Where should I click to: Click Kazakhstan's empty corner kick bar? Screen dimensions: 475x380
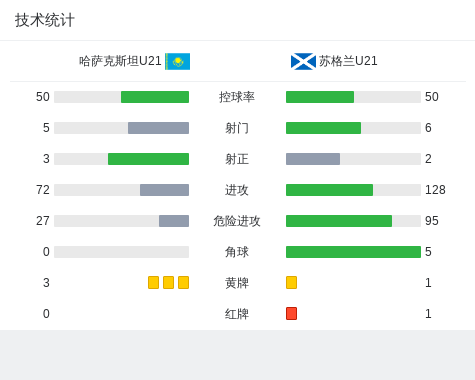point(121,252)
